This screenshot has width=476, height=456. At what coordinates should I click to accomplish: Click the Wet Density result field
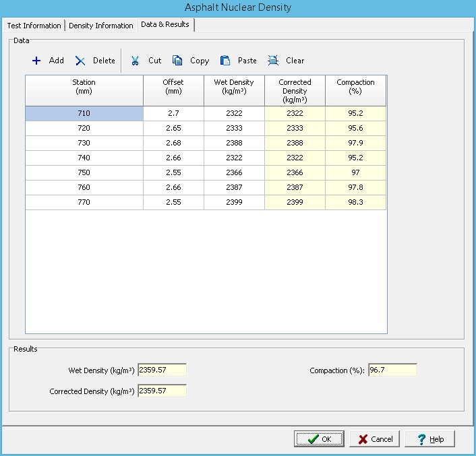pyautogui.click(x=162, y=370)
